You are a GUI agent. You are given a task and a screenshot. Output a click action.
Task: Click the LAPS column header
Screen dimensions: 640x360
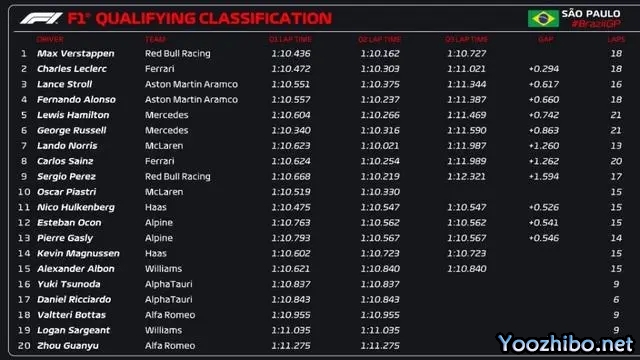coord(616,40)
